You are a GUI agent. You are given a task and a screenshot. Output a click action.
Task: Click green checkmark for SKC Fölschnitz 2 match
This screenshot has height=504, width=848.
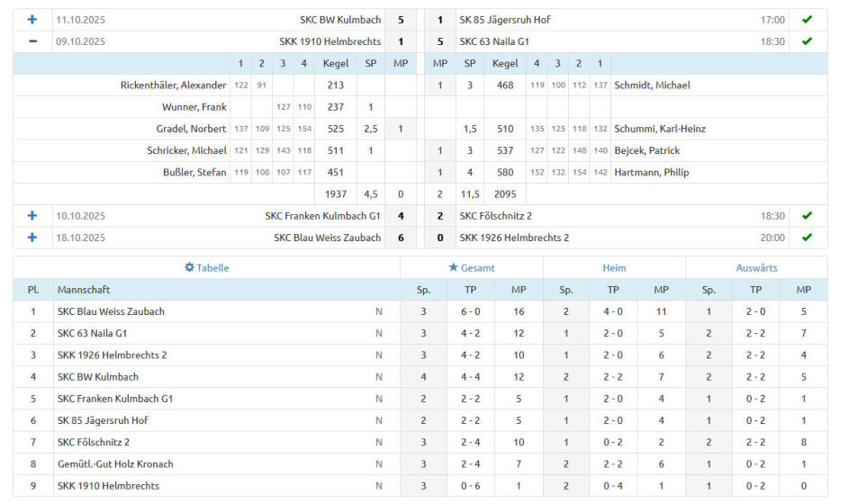(807, 216)
